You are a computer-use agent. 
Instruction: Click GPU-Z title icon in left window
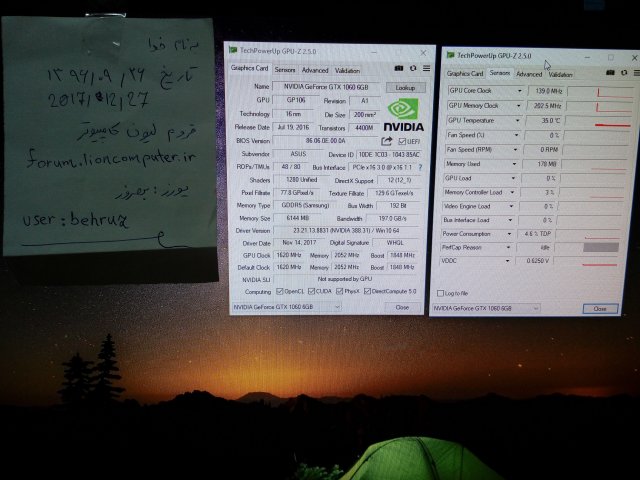pos(233,50)
